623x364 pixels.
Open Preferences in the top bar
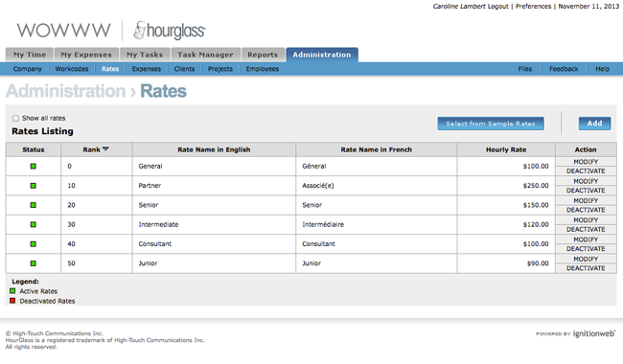(533, 7)
